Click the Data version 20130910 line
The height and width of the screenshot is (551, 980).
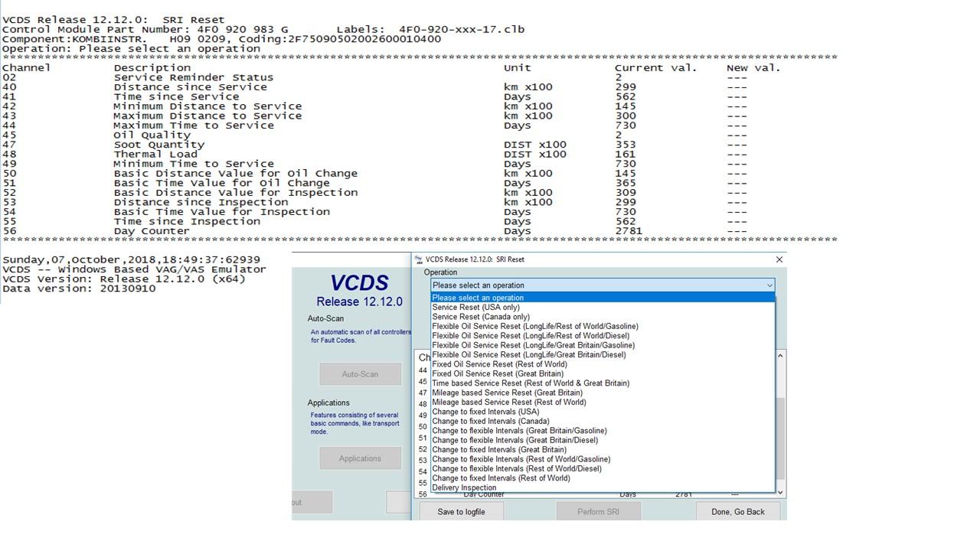click(x=79, y=289)
